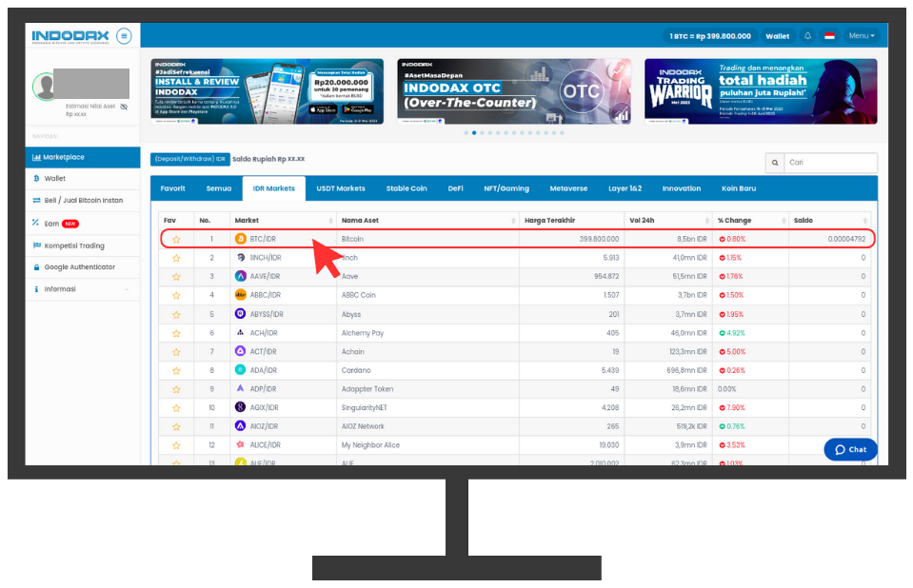Viewport: 913px width, 588px height.
Task: Click the AGIX coin icon
Action: pyautogui.click(x=241, y=407)
